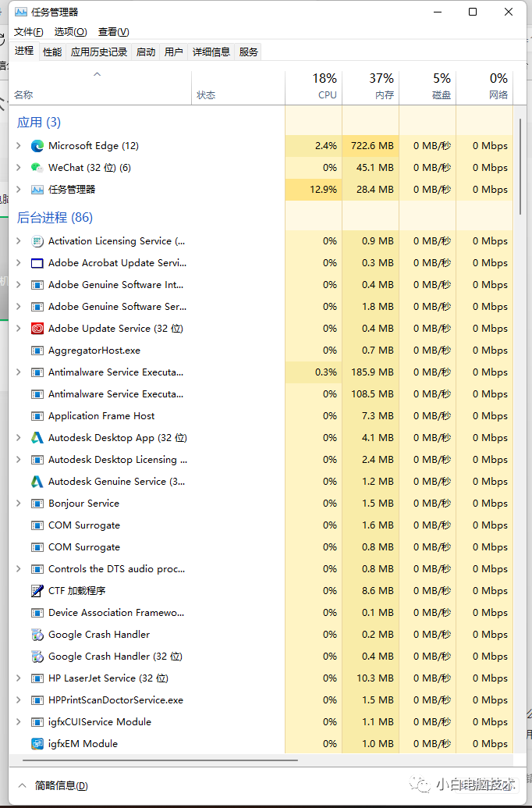
Task: Click CTF 加载程序 pen icon
Action: tap(37, 590)
